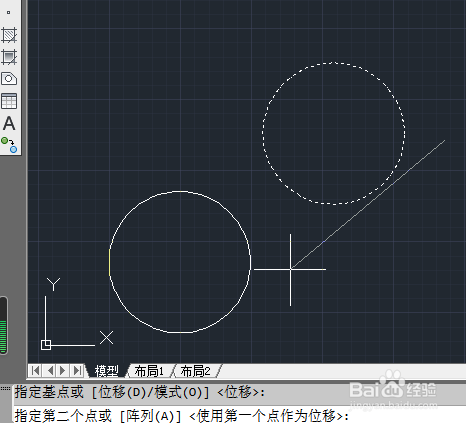466x423 pixels.
Task: Switch to the 布局1 tab
Action: pos(149,371)
